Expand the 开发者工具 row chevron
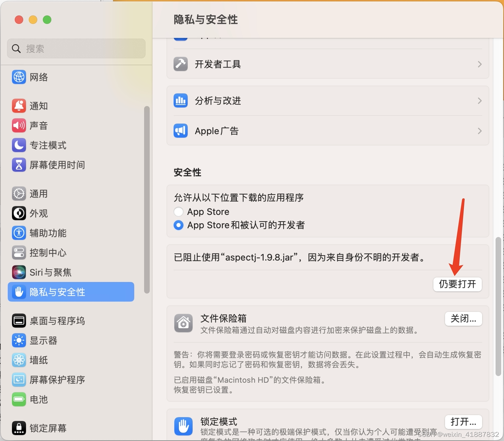Screen dimensions: 504x441 click(x=480, y=64)
